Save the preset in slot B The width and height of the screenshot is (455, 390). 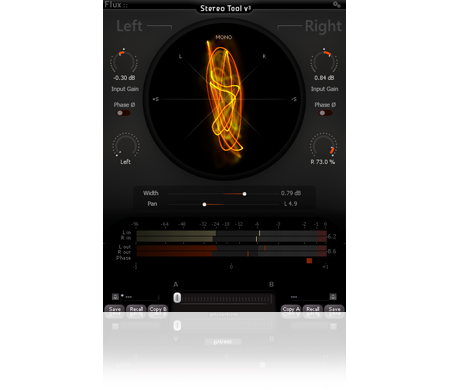click(334, 309)
